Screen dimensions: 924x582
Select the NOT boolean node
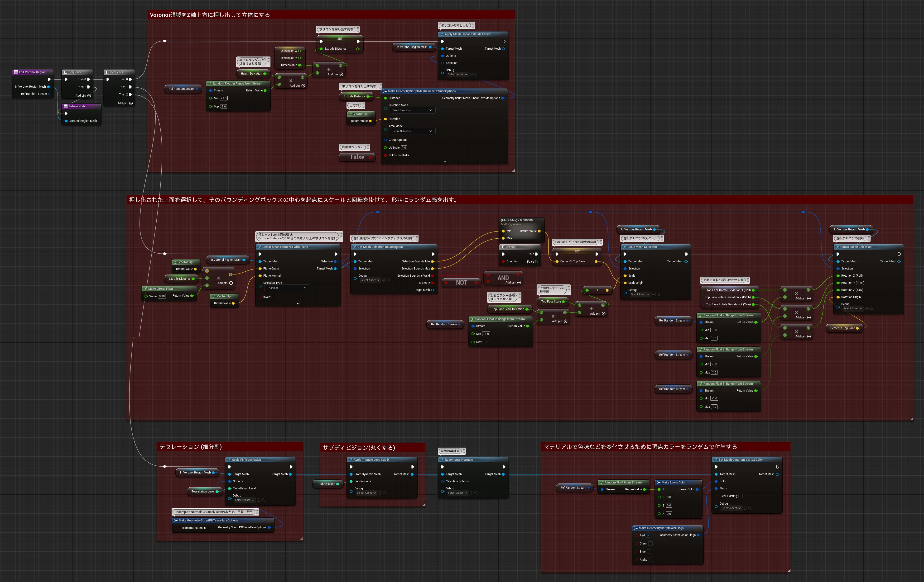pyautogui.click(x=461, y=283)
